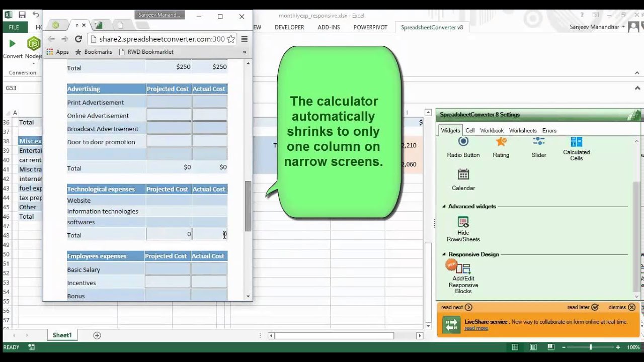Click the Excel horizontal scrollbar

pos(334,335)
